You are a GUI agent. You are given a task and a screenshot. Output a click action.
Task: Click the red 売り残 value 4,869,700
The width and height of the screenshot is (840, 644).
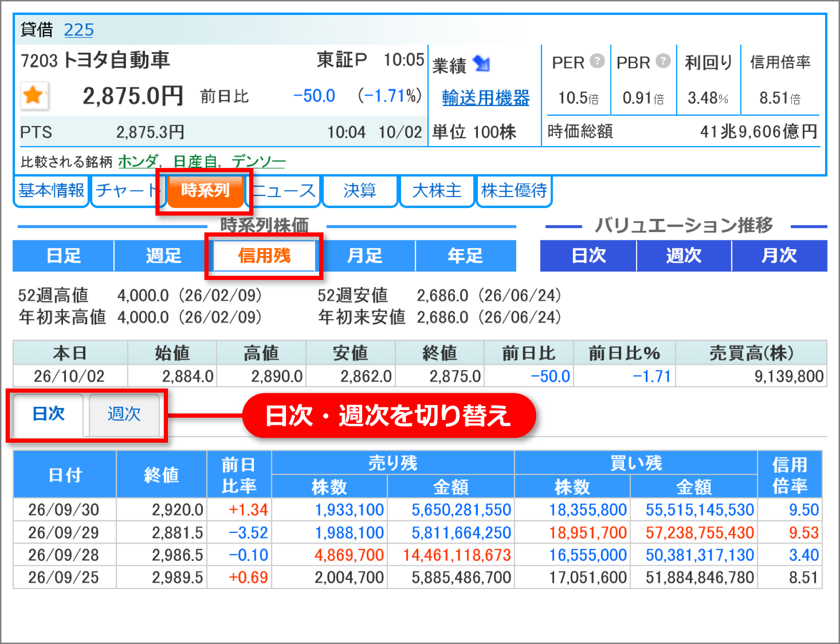349,555
